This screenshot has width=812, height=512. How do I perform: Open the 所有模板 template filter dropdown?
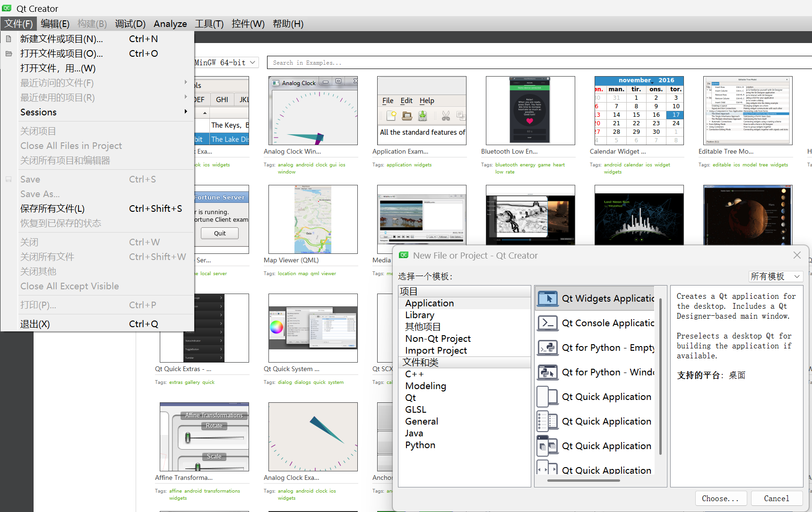point(776,276)
